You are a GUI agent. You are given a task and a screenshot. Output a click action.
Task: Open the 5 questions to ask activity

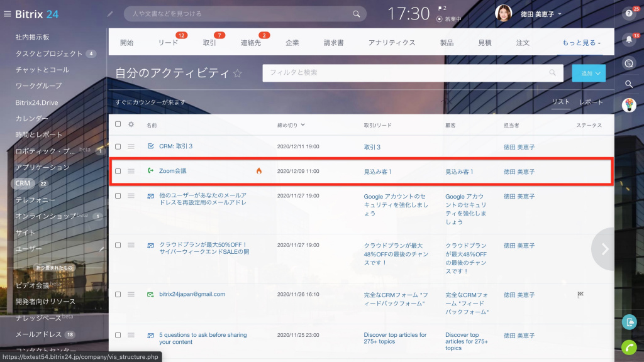point(203,338)
